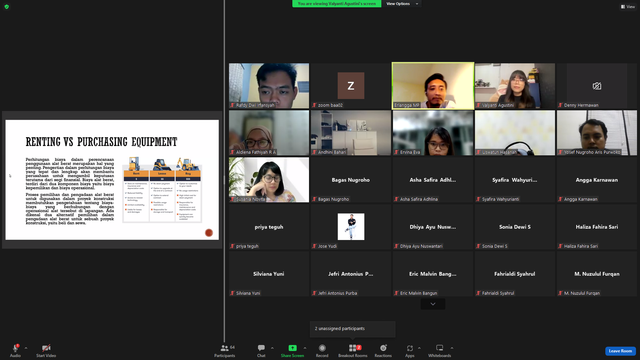Click the 2 unassigned participants notice
This screenshot has height=360, width=640.
[352, 329]
